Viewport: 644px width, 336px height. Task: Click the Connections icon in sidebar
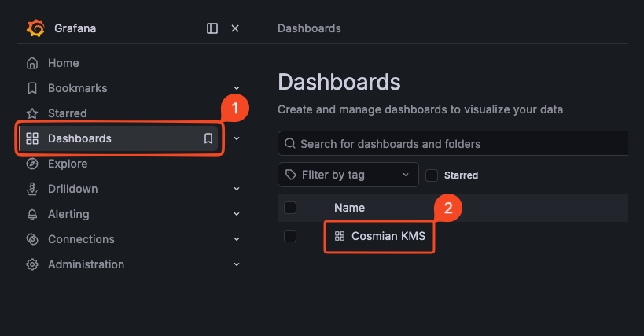pyautogui.click(x=32, y=239)
